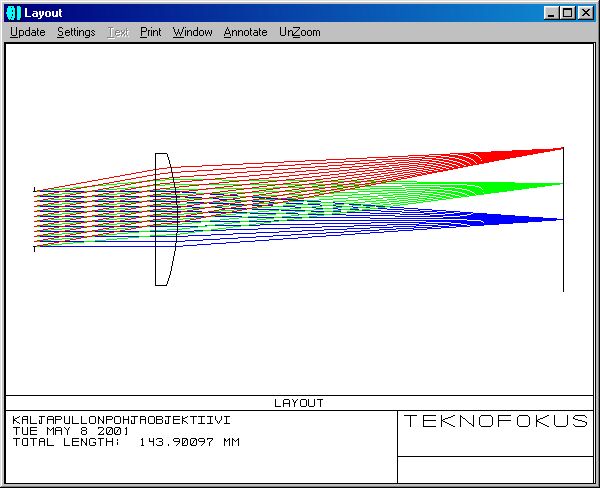Click the TEKNOFOKUS company label
This screenshot has height=488, width=600.
496,421
